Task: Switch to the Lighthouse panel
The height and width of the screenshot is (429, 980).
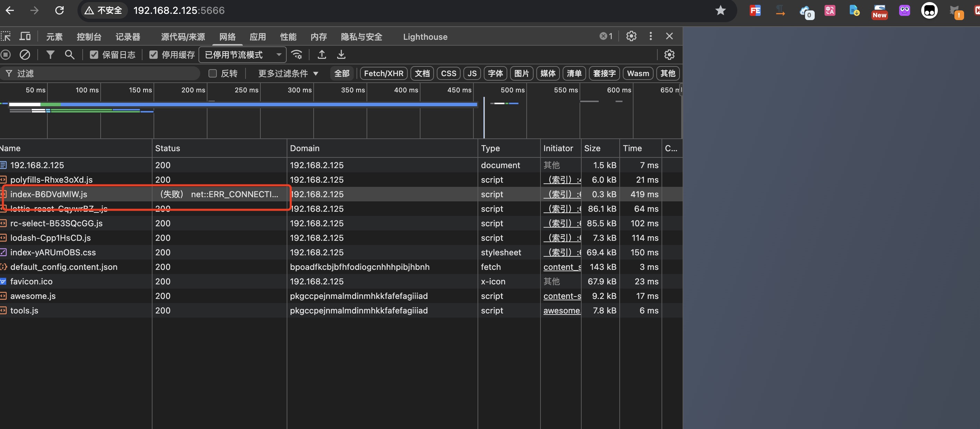Action: (425, 37)
